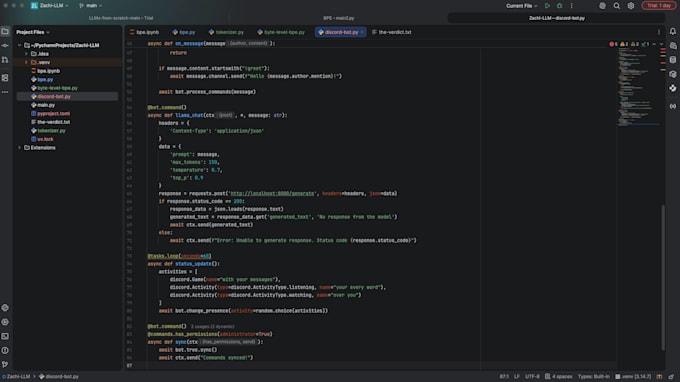Image resolution: width=680 pixels, height=382 pixels.
Task: Select discord-bot.py in the project tree
Action: pyautogui.click(x=67, y=96)
